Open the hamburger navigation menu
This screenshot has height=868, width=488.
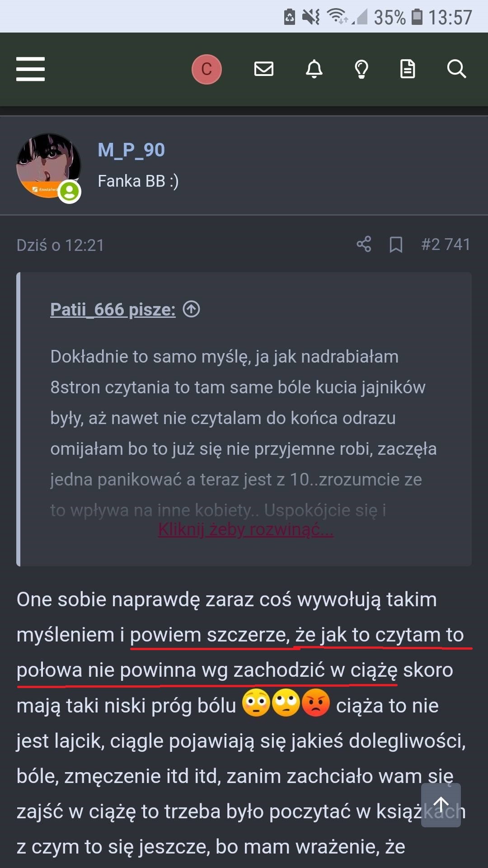coord(30,69)
